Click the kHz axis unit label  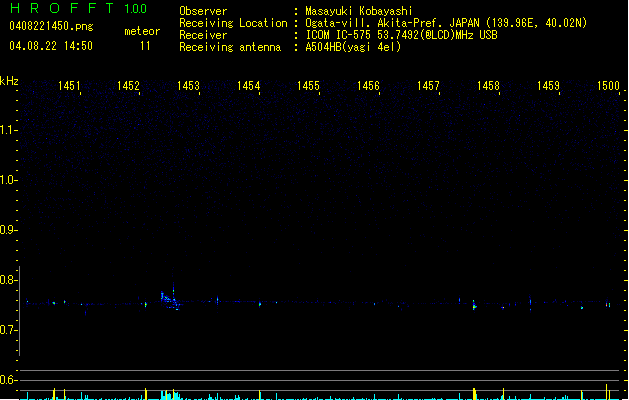pyautogui.click(x=9, y=81)
